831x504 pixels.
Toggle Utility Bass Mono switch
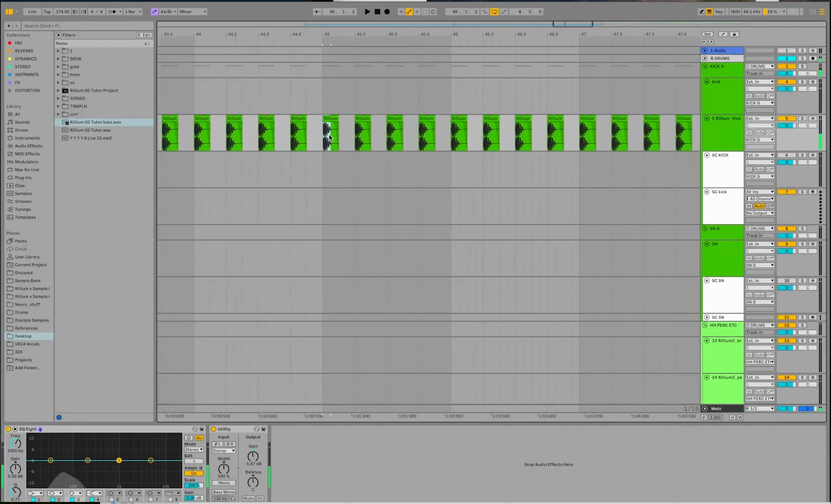pos(224,492)
